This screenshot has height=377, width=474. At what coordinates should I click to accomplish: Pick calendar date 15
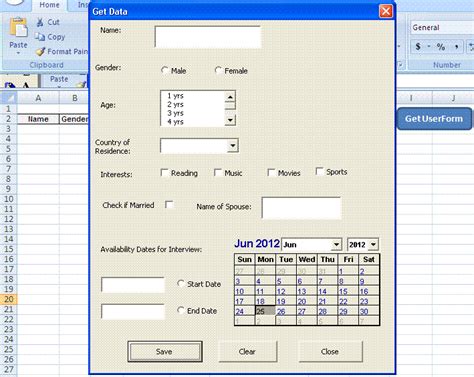point(348,291)
